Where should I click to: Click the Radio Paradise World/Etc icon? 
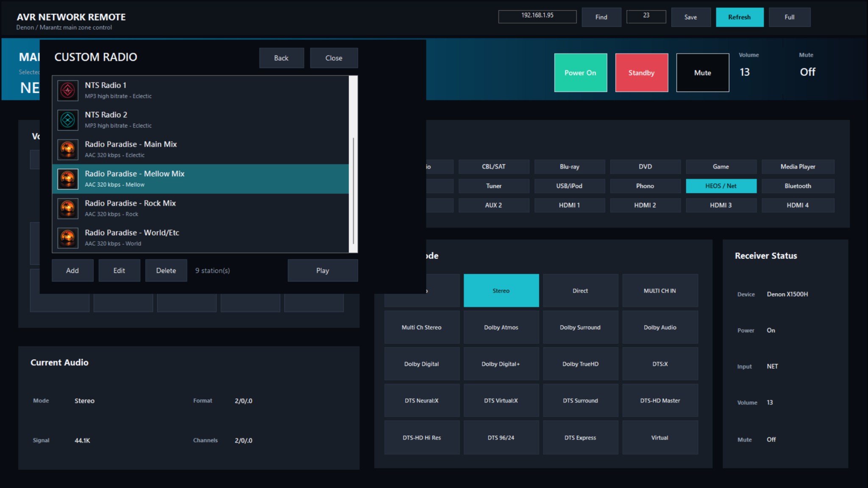point(68,238)
